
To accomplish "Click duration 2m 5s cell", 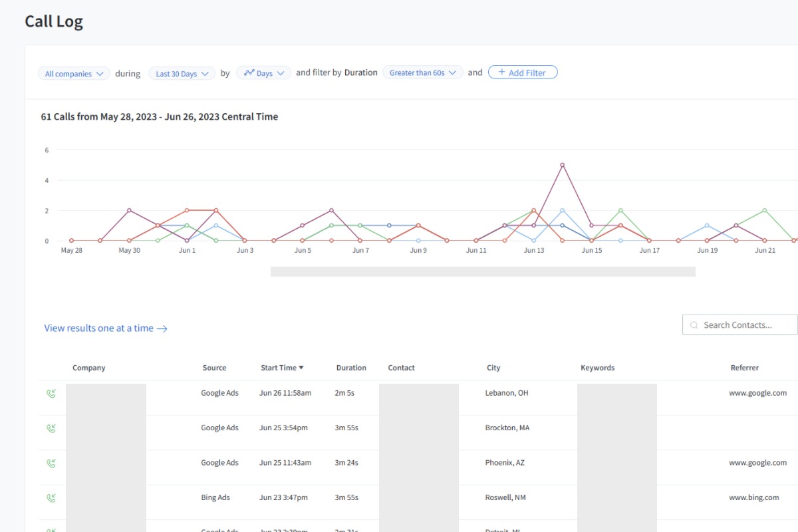I will [344, 393].
